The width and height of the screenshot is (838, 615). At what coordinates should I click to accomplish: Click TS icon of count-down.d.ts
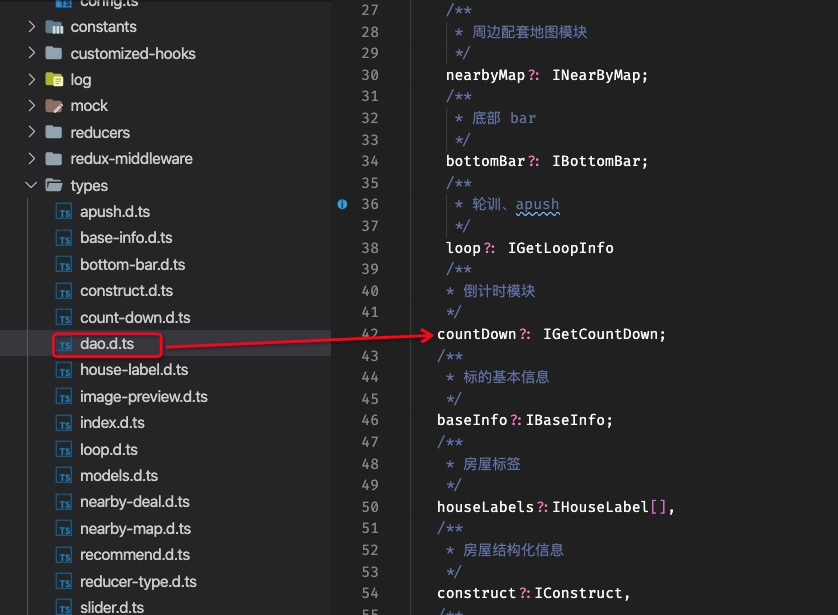pos(64,317)
